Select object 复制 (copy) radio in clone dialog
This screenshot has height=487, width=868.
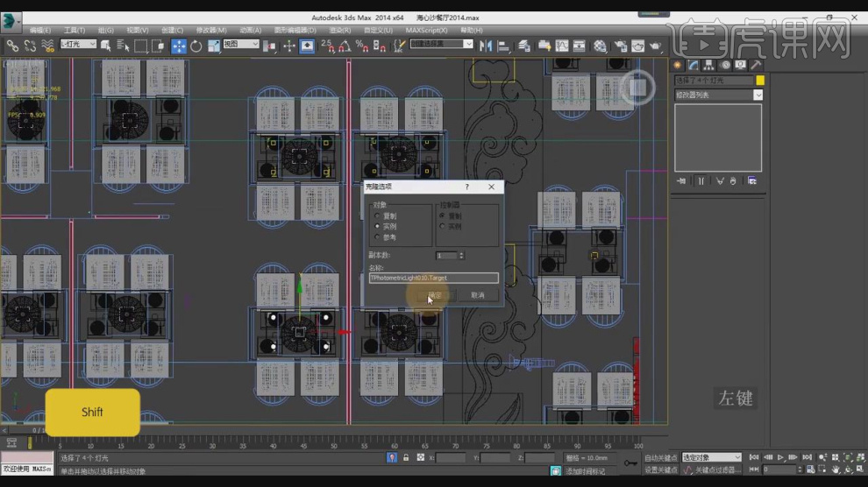click(378, 216)
